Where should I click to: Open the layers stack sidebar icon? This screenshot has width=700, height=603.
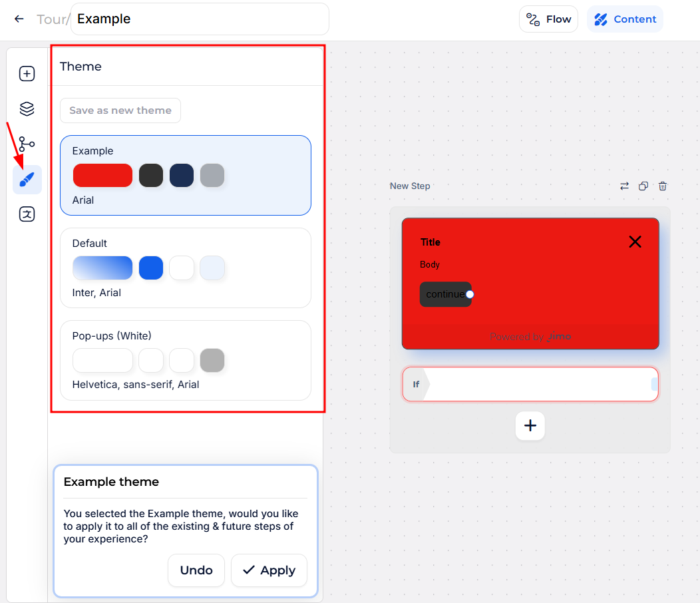(x=27, y=109)
